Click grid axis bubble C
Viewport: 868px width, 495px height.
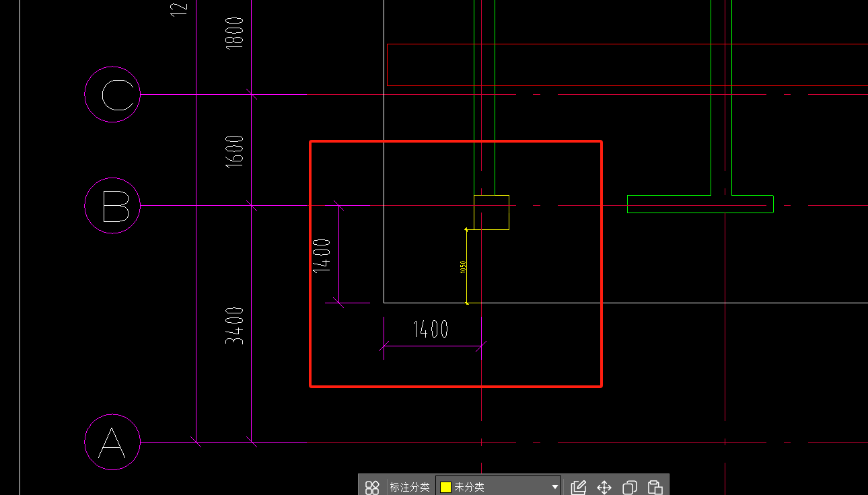point(112,94)
